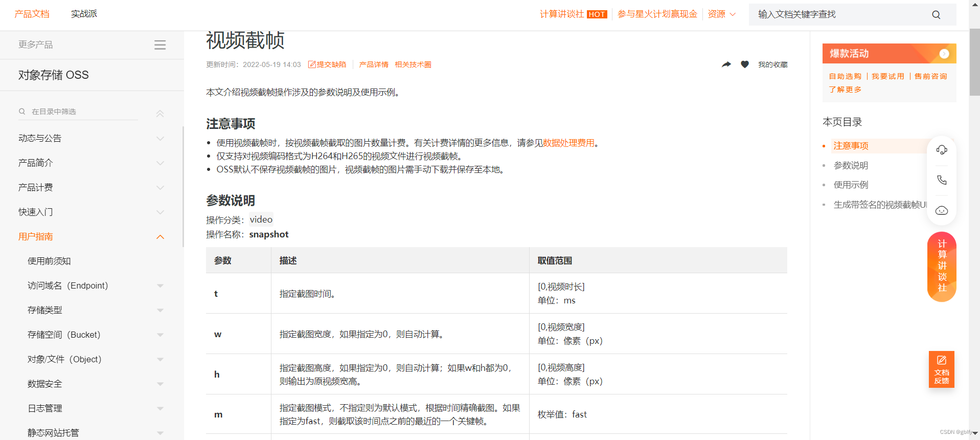
Task: Jump to 参数说明 in page contents
Action: coord(851,165)
